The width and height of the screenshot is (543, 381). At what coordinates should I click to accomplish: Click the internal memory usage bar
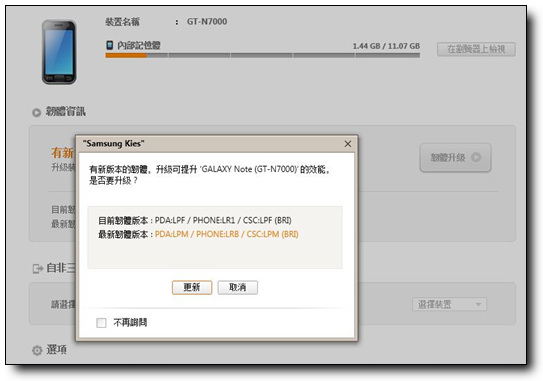tap(262, 55)
